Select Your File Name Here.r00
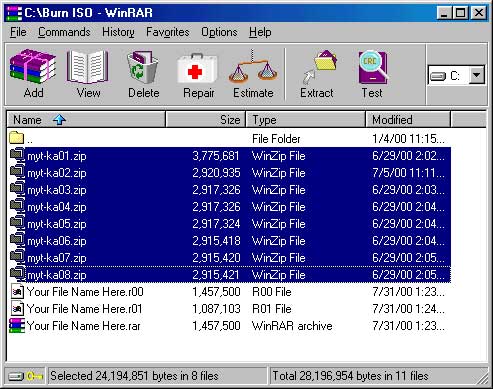The width and height of the screenshot is (493, 389). click(x=85, y=292)
